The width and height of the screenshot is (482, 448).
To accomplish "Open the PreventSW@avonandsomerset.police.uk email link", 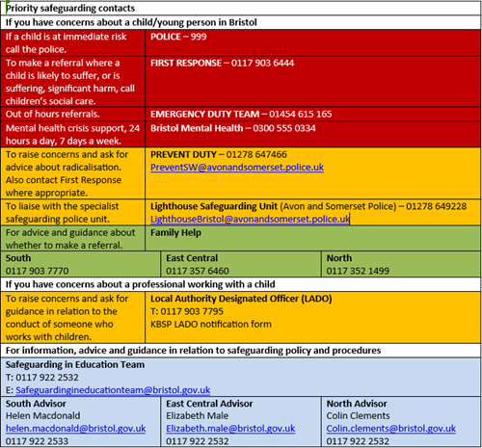I will 237,168.
